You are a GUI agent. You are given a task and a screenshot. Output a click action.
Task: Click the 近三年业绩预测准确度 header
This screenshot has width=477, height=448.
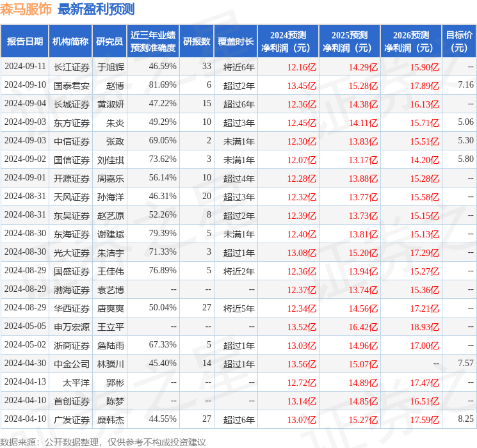[153, 42]
